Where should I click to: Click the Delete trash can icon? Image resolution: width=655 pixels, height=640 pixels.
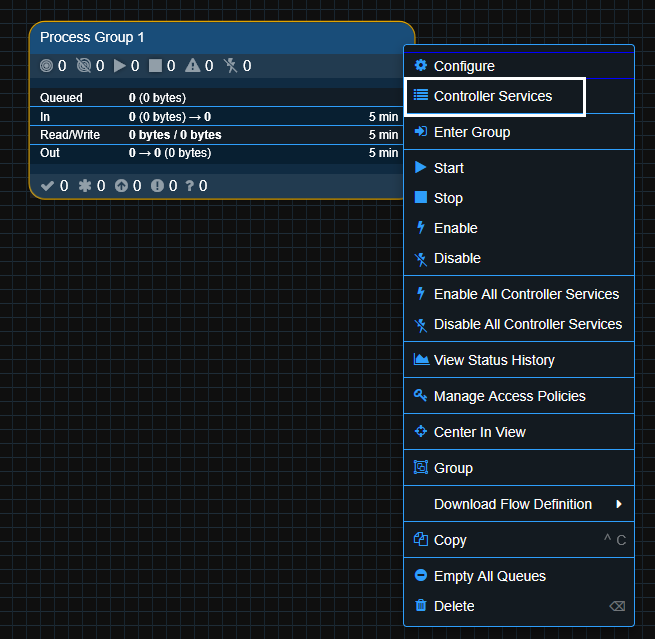[421, 605]
